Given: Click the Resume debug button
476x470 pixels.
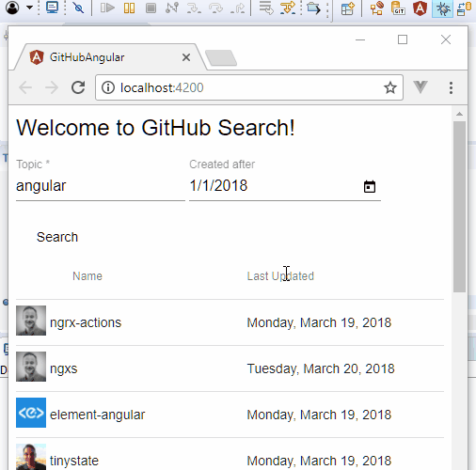Looking at the screenshot, I should coord(107,8).
